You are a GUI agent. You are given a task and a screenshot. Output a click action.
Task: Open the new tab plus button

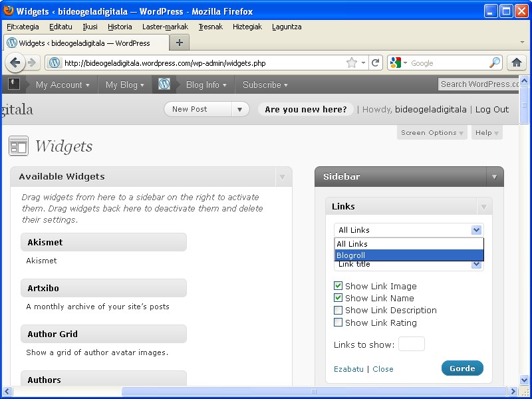point(180,43)
